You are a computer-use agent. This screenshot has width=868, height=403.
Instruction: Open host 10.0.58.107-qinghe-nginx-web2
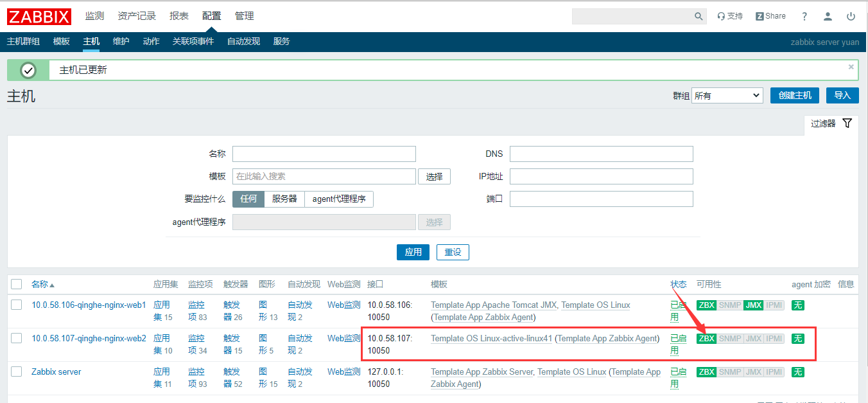(x=89, y=338)
